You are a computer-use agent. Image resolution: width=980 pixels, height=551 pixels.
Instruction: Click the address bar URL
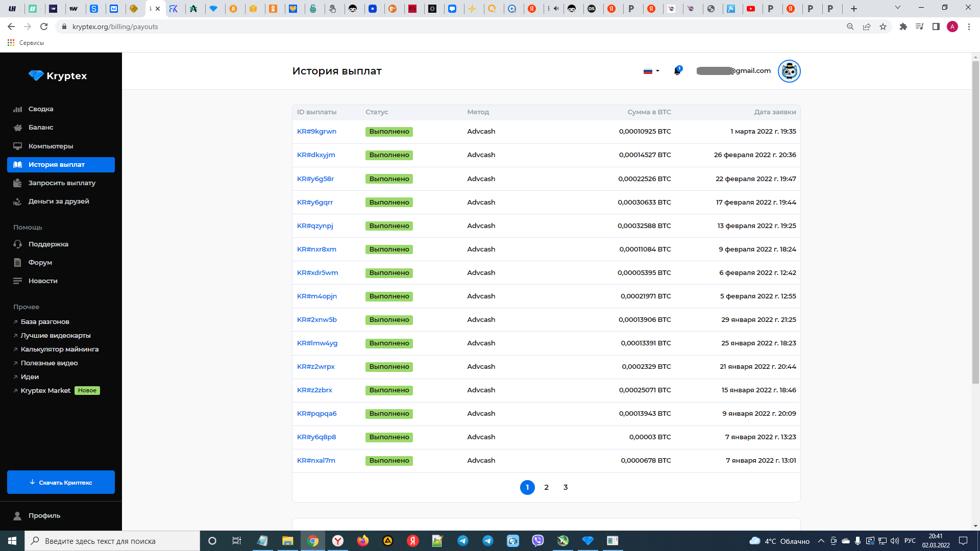click(115, 27)
